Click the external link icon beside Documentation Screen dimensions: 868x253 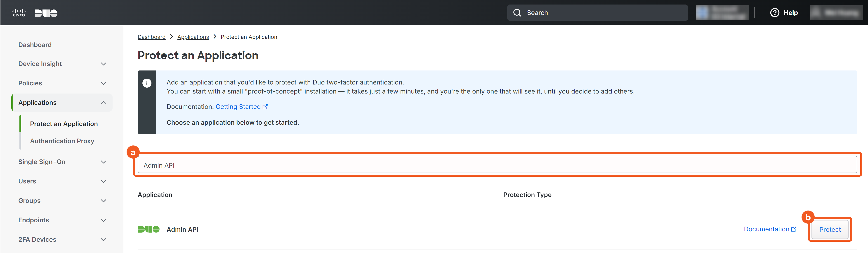point(794,229)
